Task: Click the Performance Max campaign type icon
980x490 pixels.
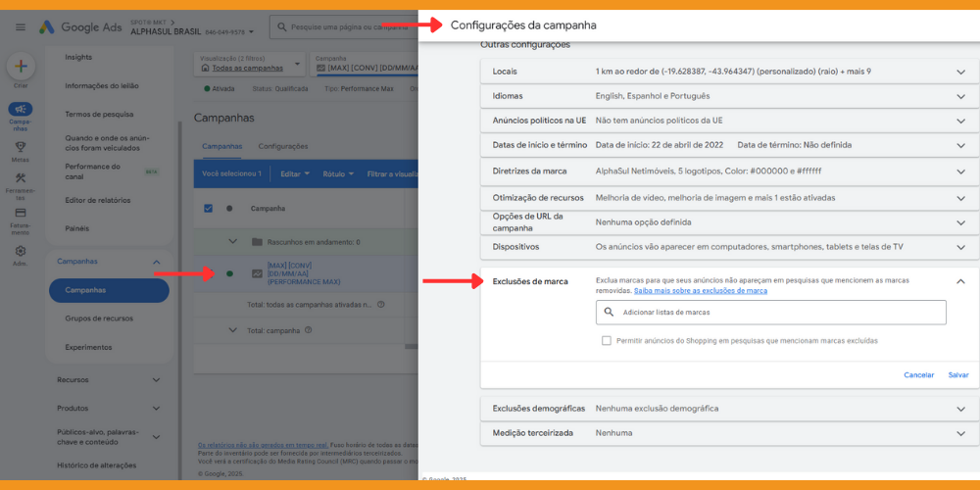Action: (256, 273)
